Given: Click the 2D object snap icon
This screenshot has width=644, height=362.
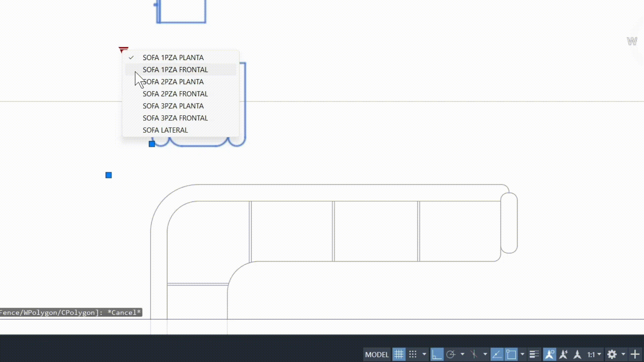Looking at the screenshot, I should [x=511, y=354].
